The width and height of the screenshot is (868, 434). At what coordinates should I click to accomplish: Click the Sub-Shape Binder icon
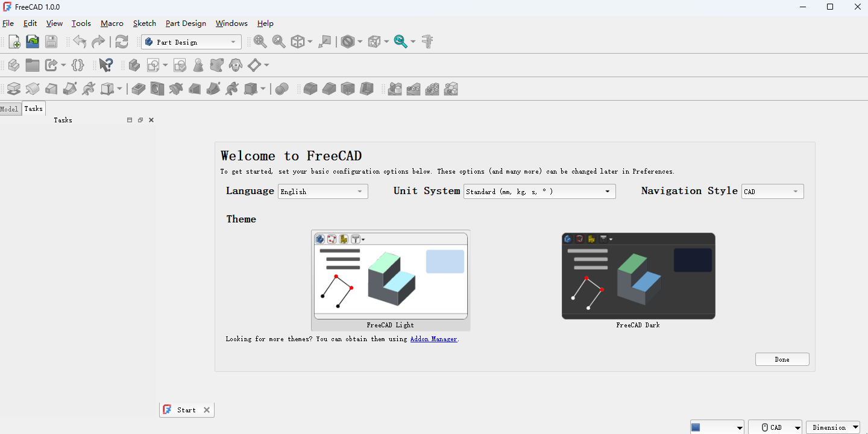tap(217, 65)
